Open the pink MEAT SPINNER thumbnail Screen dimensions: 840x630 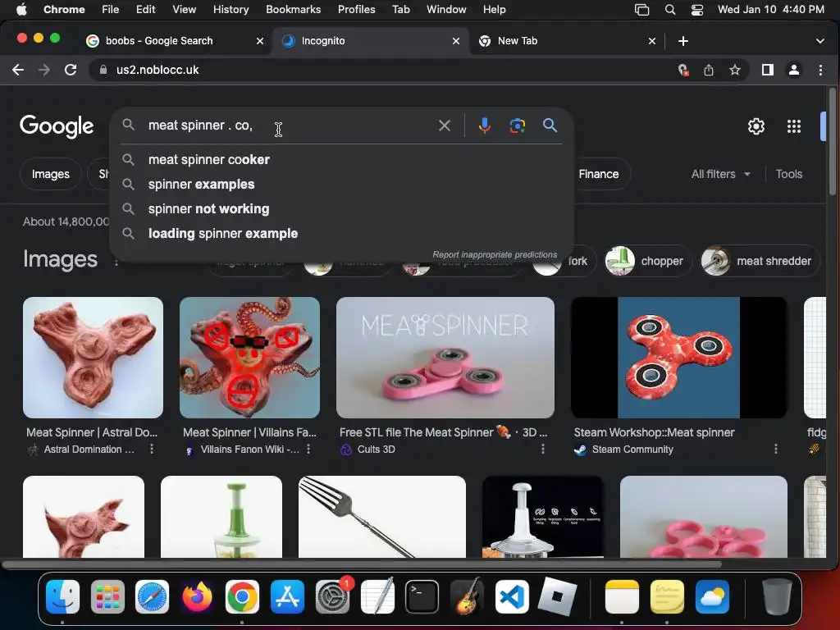pos(445,358)
